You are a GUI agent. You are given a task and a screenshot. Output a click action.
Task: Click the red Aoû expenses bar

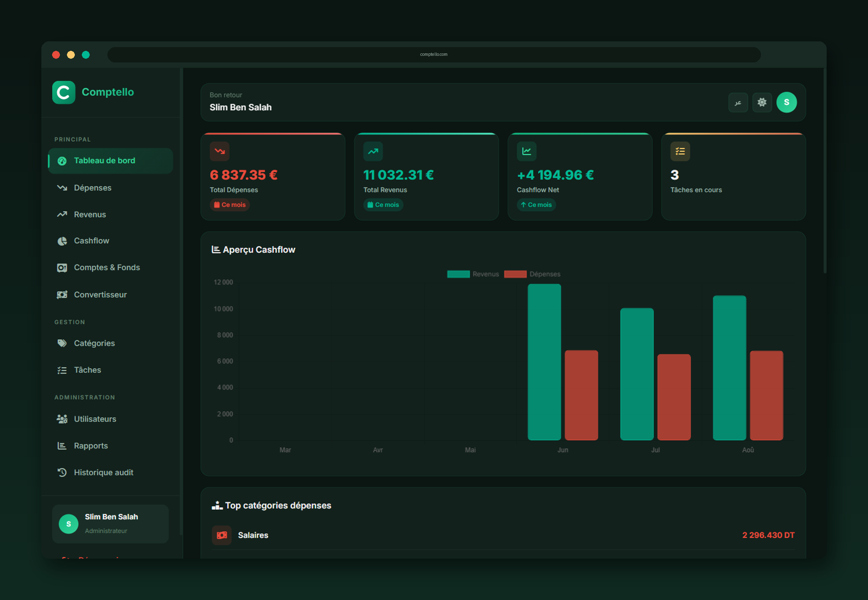click(x=767, y=395)
